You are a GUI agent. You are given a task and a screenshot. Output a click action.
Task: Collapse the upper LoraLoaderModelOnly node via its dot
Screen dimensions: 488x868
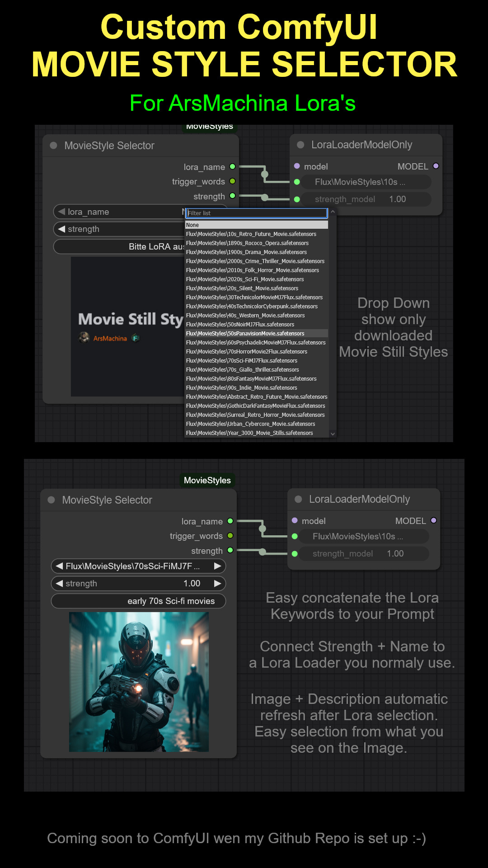click(300, 145)
